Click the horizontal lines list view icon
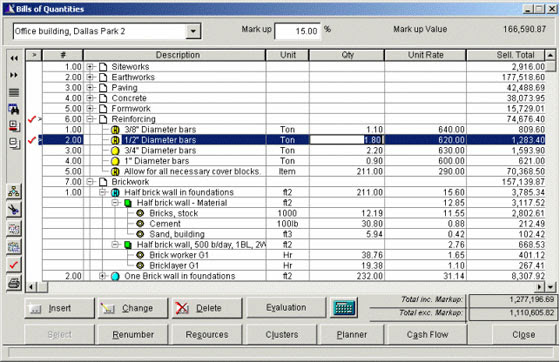The image size is (560, 362). 14,92
